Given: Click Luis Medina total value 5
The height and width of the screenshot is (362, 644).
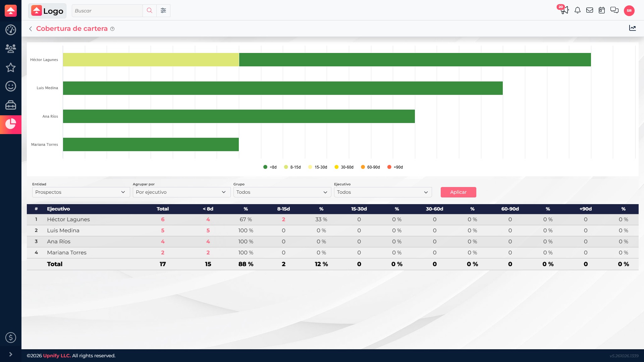Looking at the screenshot, I should pyautogui.click(x=163, y=231).
